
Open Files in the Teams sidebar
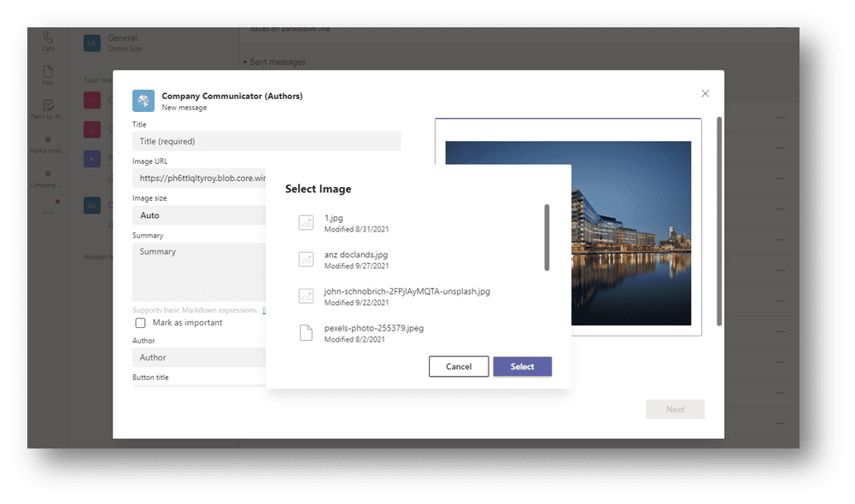(x=48, y=74)
